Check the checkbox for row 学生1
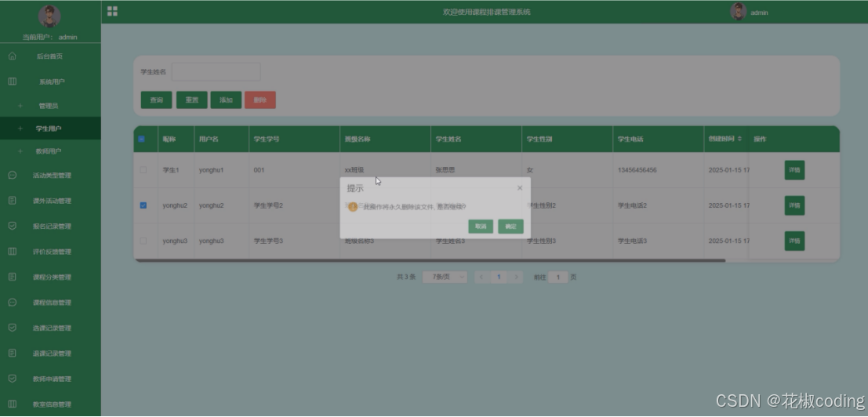 tap(143, 170)
